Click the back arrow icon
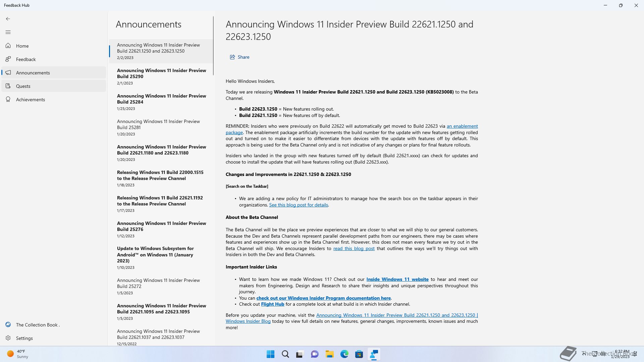 pyautogui.click(x=8, y=19)
